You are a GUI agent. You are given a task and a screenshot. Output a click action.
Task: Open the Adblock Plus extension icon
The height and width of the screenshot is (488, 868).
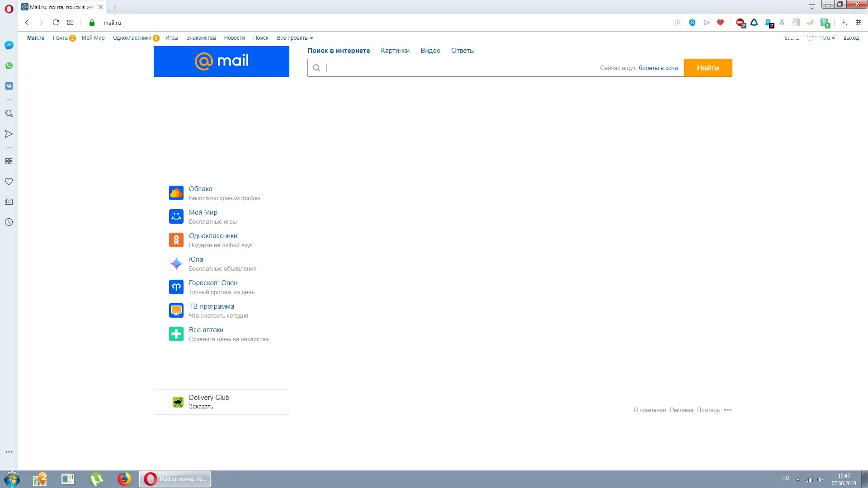coord(741,23)
